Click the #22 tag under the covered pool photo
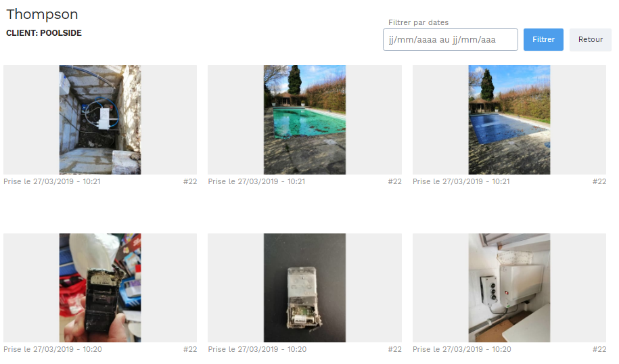This screenshot has width=619, height=364. coord(599,181)
